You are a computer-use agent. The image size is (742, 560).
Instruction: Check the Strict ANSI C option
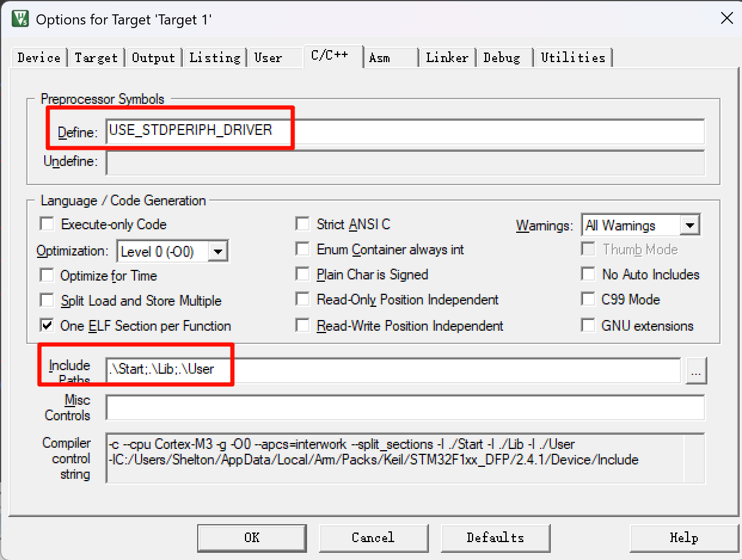[x=303, y=224]
